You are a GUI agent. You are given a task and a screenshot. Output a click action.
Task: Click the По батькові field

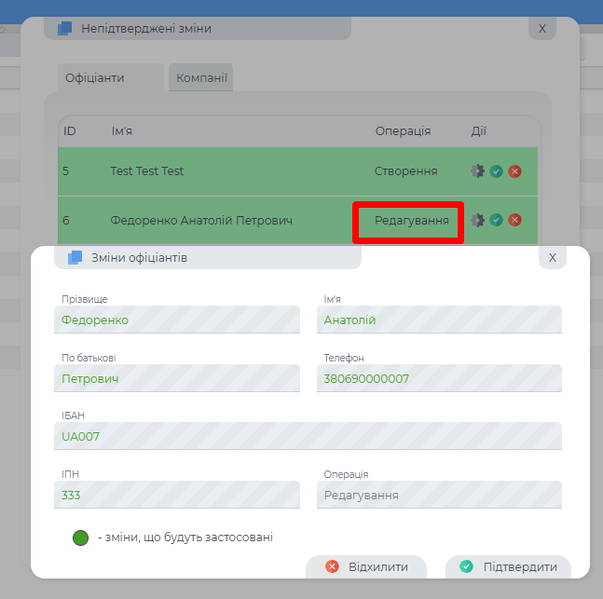(x=177, y=379)
